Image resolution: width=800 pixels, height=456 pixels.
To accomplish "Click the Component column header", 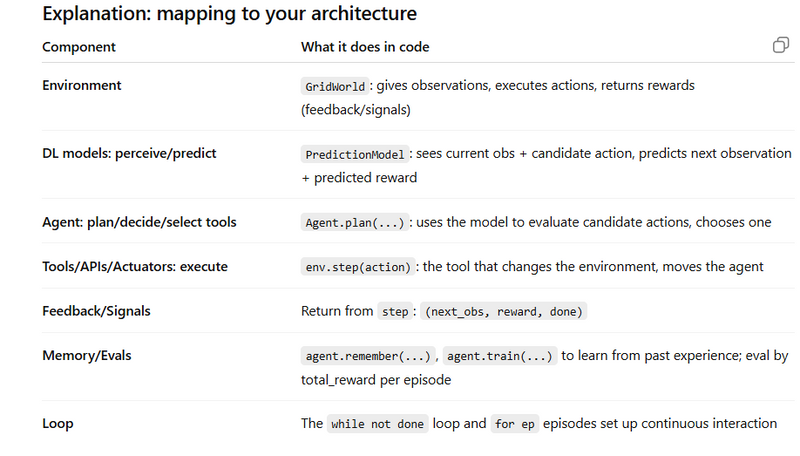I will (79, 47).
